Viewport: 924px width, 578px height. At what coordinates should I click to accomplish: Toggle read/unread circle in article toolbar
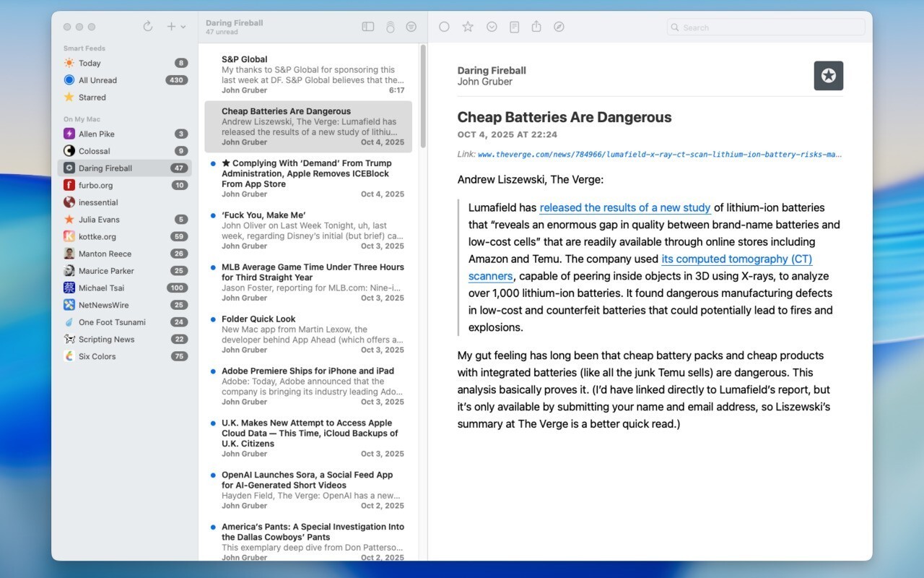(x=444, y=27)
